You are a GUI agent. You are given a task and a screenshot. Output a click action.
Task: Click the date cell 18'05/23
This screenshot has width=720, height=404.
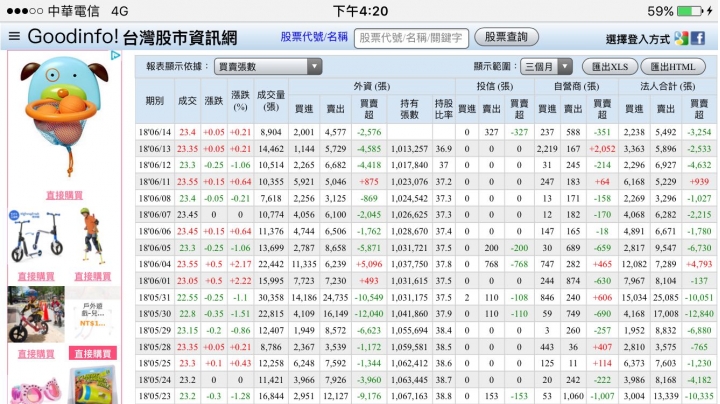155,396
